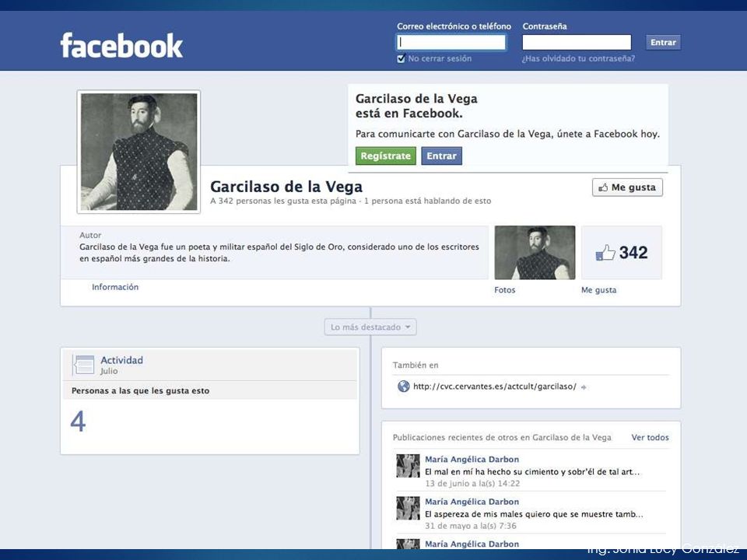
Task: Open the Ver todos link
Action: pyautogui.click(x=650, y=437)
